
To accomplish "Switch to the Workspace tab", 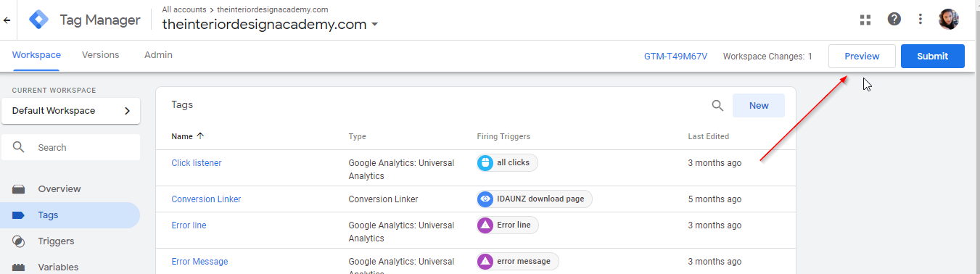I will [x=36, y=55].
